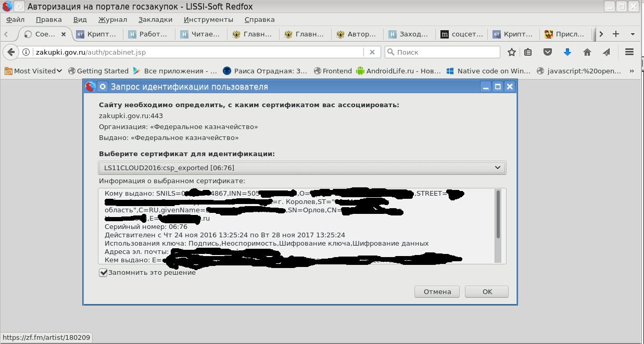Click inside the zakupki.gov.ru address bar
The image size is (644, 344).
tap(156, 52)
